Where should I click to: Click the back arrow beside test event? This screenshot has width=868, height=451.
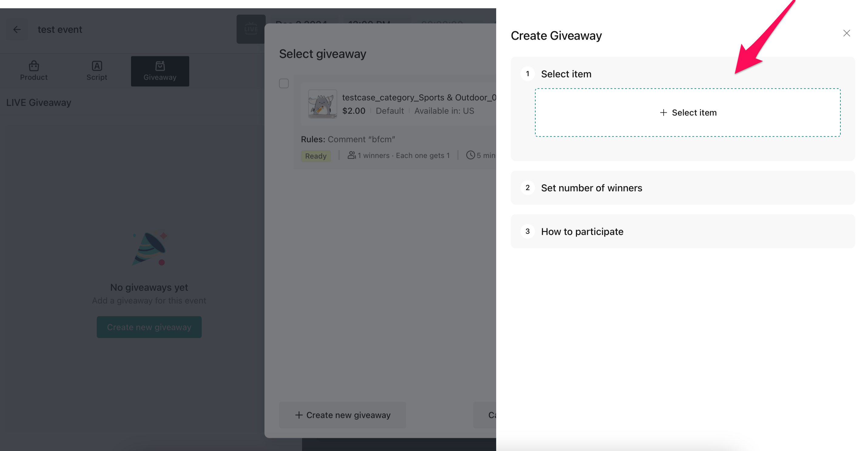17,30
